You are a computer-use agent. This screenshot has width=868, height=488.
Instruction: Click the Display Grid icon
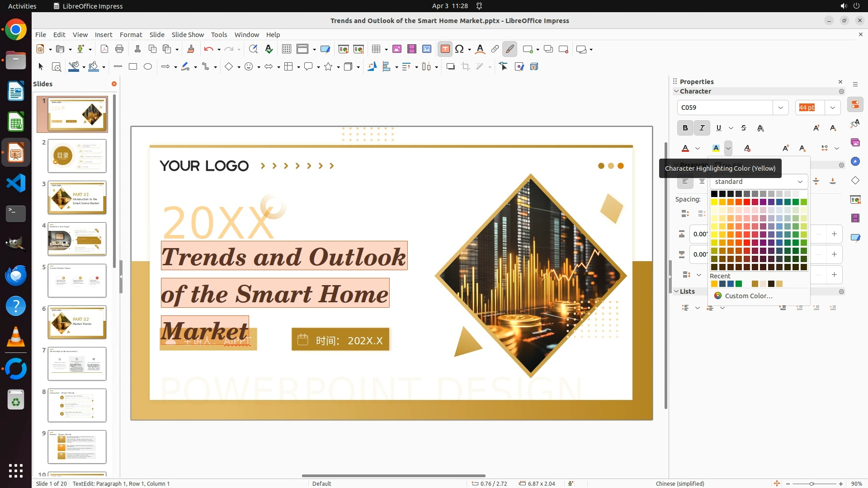click(x=286, y=49)
